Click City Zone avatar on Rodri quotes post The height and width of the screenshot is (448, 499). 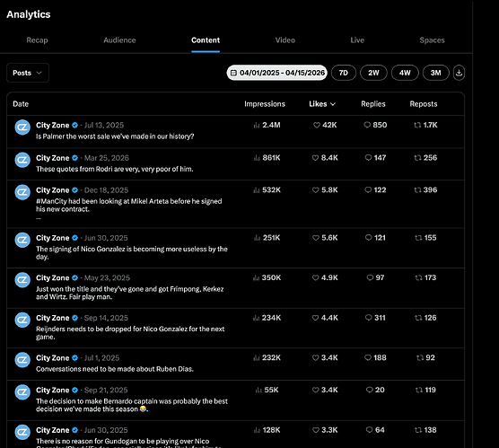(22, 160)
